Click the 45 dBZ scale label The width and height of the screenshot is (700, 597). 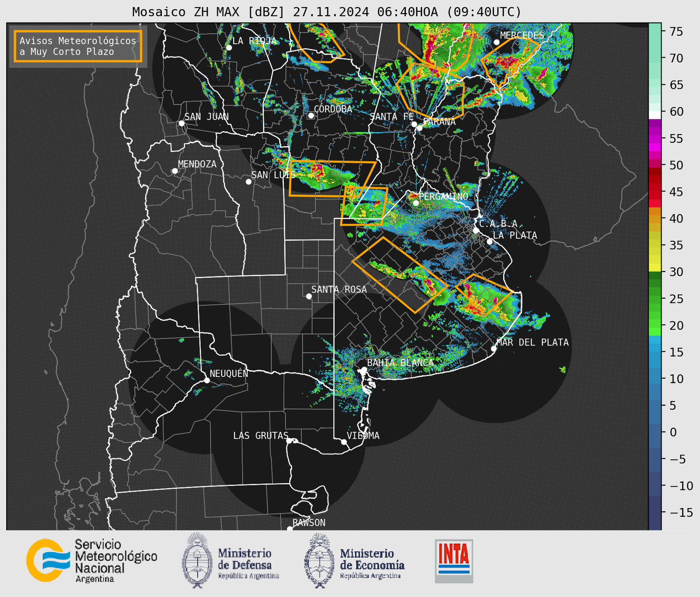[x=676, y=192]
